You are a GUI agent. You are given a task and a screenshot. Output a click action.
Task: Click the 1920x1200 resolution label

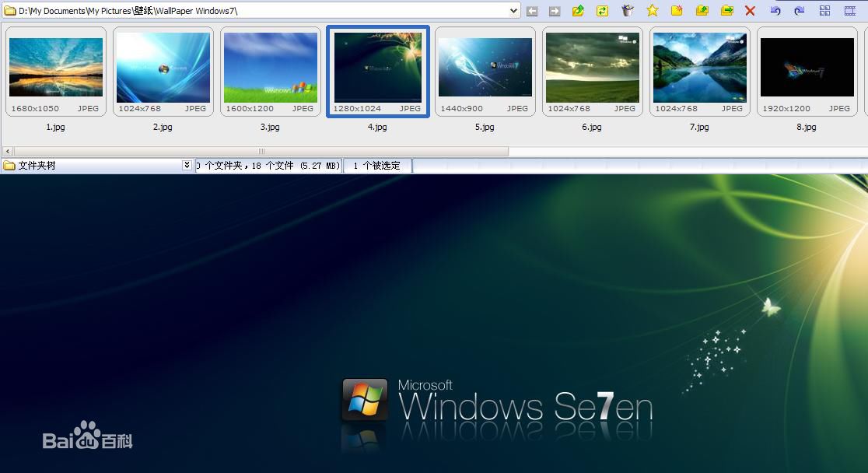pos(786,109)
